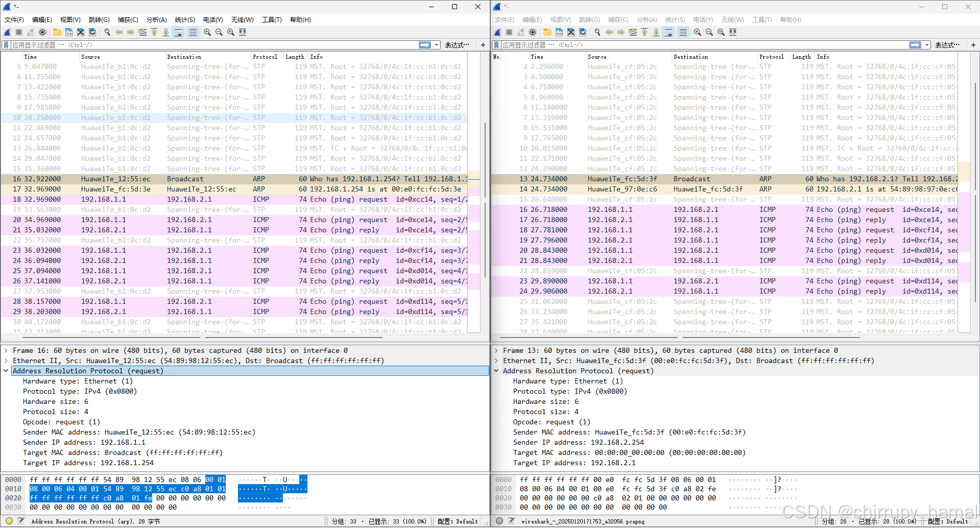The width and height of the screenshot is (980, 528).
Task: Open capture options gear icon in left window
Action: (x=42, y=32)
